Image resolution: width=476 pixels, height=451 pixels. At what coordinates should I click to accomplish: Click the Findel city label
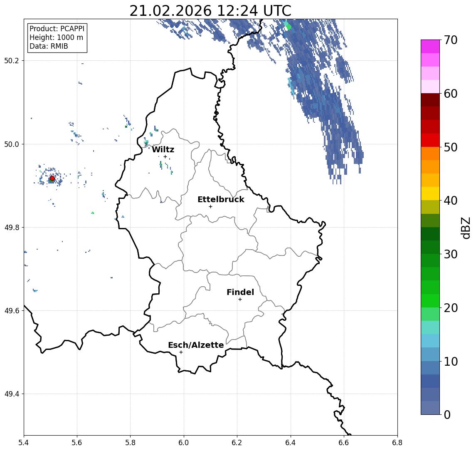(x=240, y=292)
